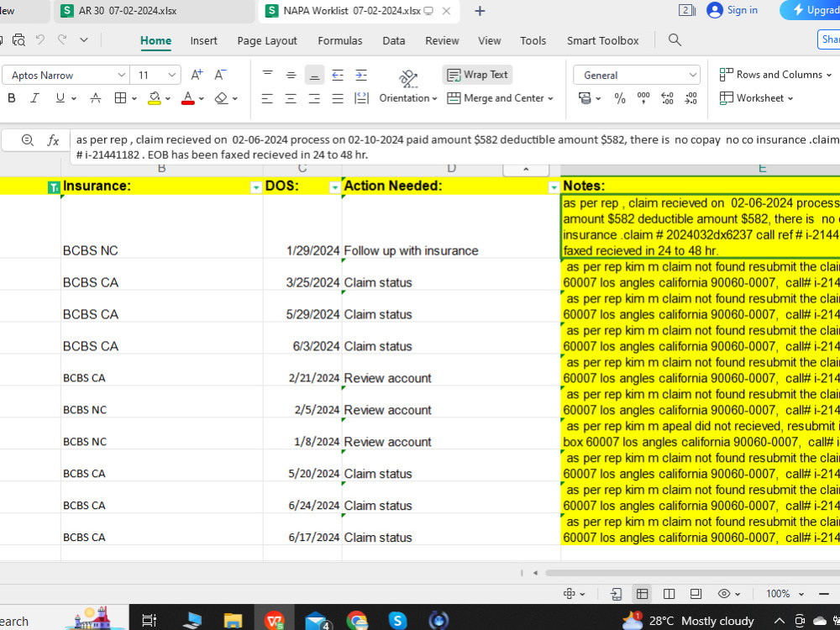This screenshot has width=840, height=630.
Task: Click the increase font size icon
Action: (x=197, y=75)
